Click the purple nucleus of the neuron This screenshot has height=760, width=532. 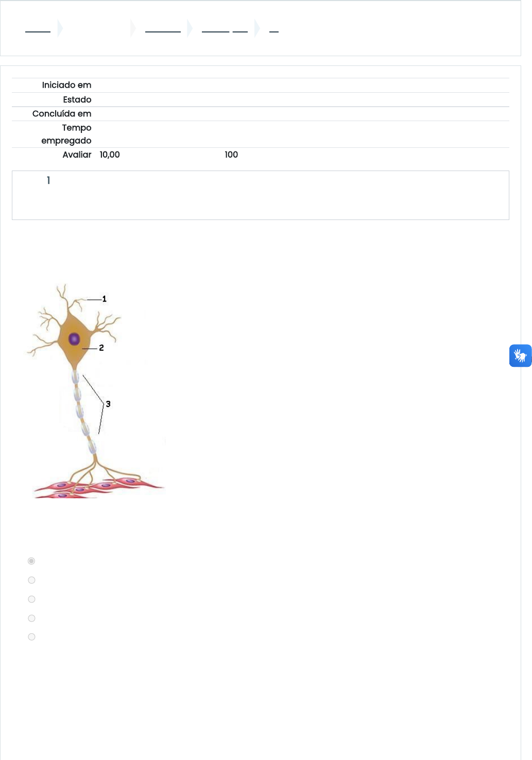(75, 339)
